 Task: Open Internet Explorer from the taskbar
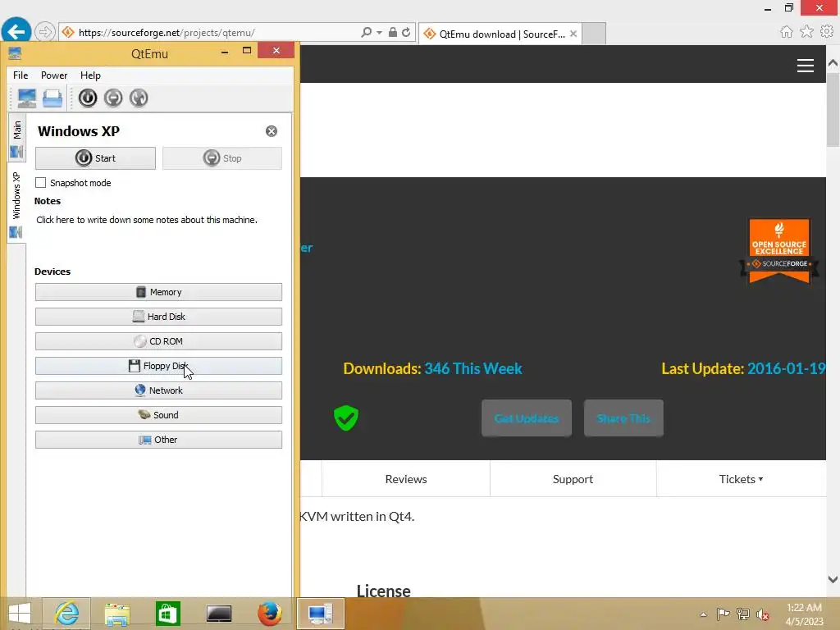(x=67, y=614)
